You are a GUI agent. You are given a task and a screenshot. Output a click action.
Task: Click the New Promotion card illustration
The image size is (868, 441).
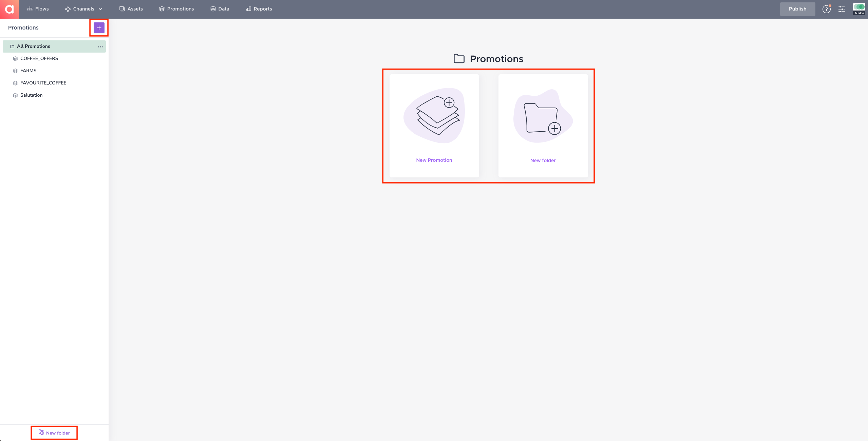(434, 115)
